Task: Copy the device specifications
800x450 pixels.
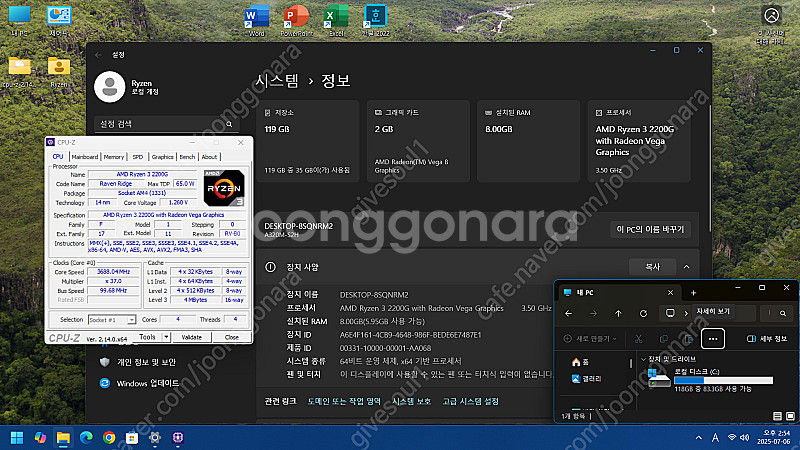Action: pos(653,267)
